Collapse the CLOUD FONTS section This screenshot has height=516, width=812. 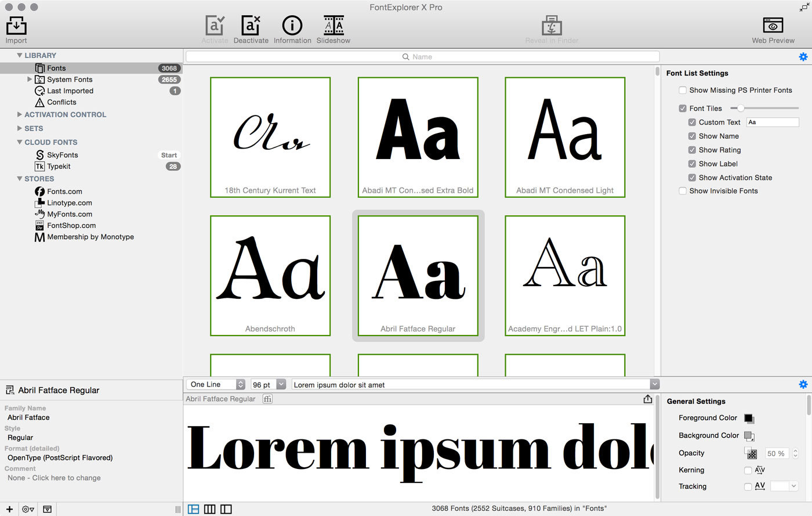click(x=20, y=142)
